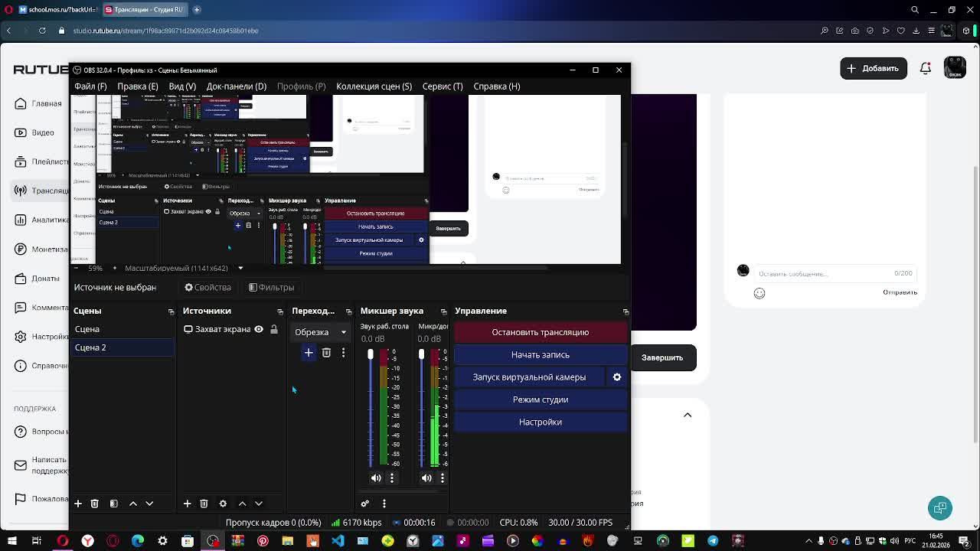980x551 pixels.
Task: Open Коллекция сцен (S) menu
Action: click(374, 86)
